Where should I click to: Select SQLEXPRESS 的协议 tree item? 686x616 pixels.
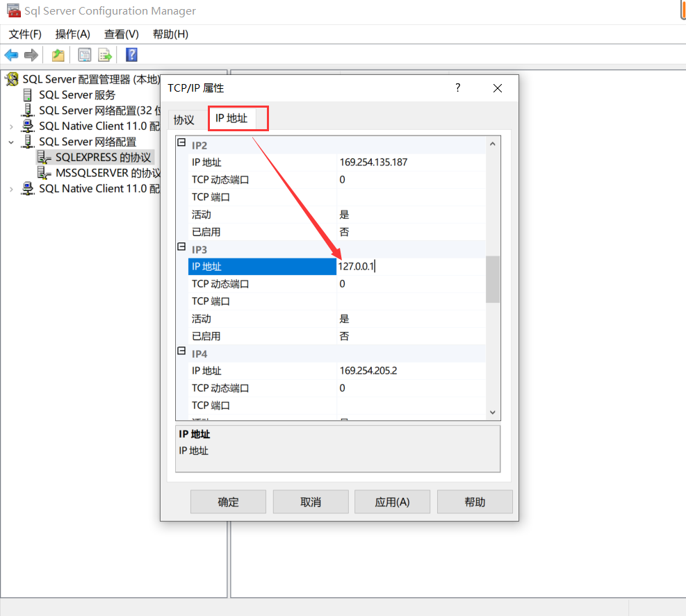pyautogui.click(x=103, y=158)
